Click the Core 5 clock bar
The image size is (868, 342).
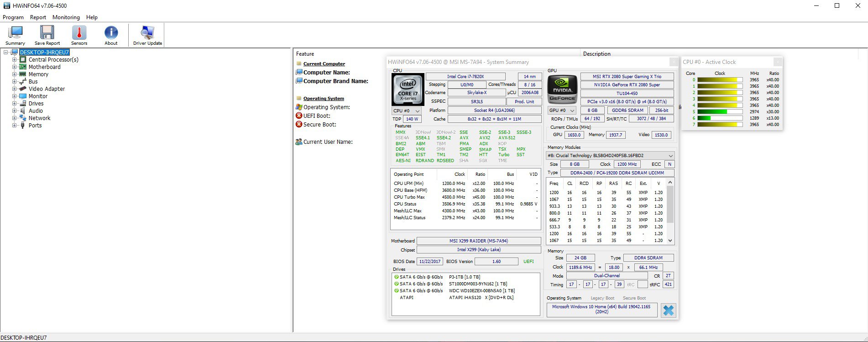tap(720, 112)
